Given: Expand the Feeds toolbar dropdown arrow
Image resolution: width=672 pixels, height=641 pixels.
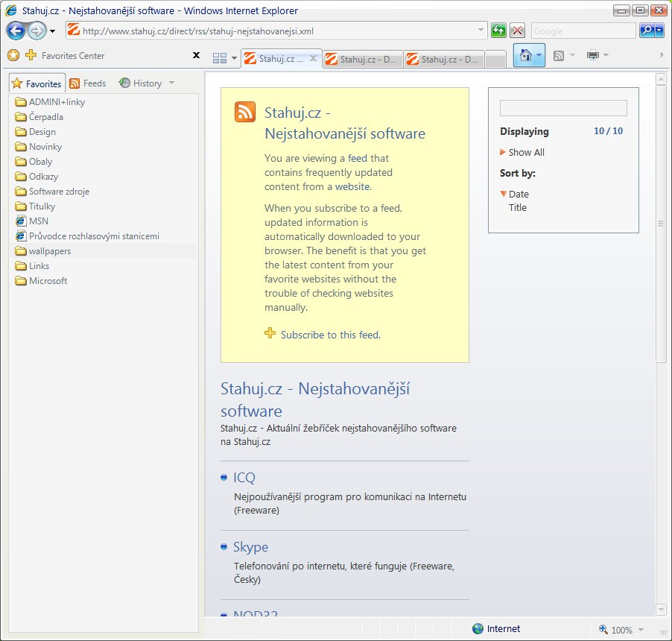Looking at the screenshot, I should tap(573, 55).
